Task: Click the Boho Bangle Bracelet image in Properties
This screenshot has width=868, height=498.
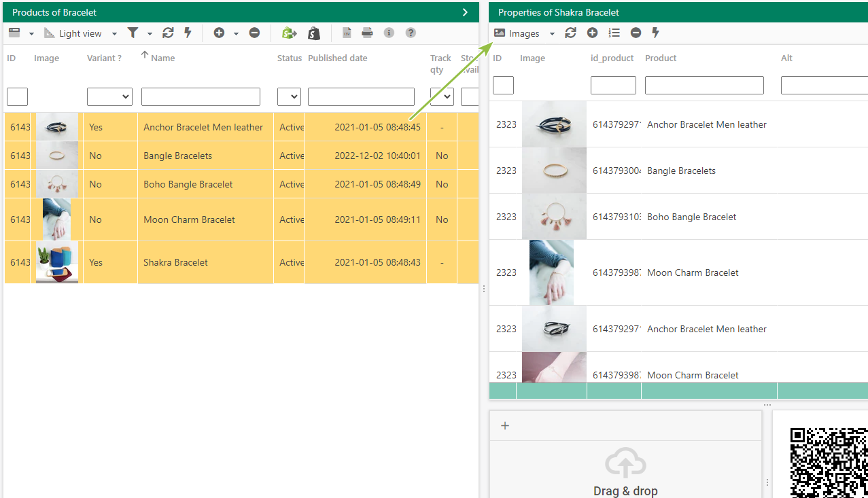Action: pyautogui.click(x=554, y=217)
